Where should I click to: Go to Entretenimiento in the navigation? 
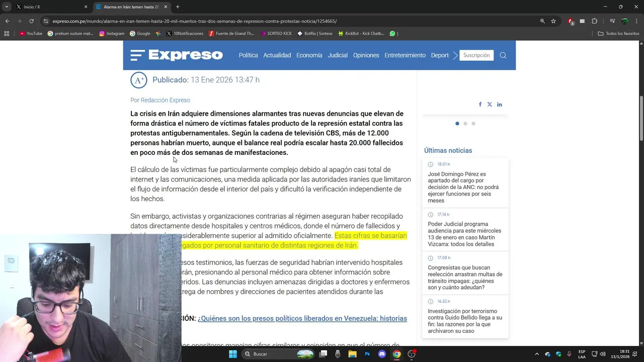click(405, 55)
